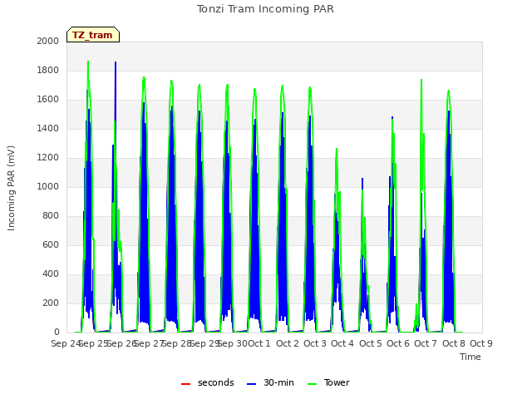This screenshot has width=532, height=399.
Task: Click the Oct 7 x-axis label
Action: click(426, 343)
